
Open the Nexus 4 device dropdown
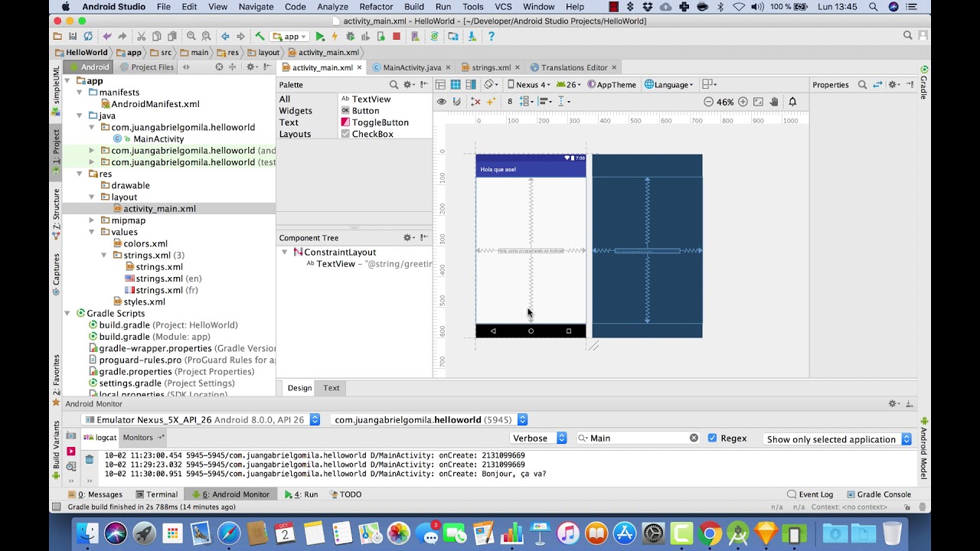pos(528,84)
